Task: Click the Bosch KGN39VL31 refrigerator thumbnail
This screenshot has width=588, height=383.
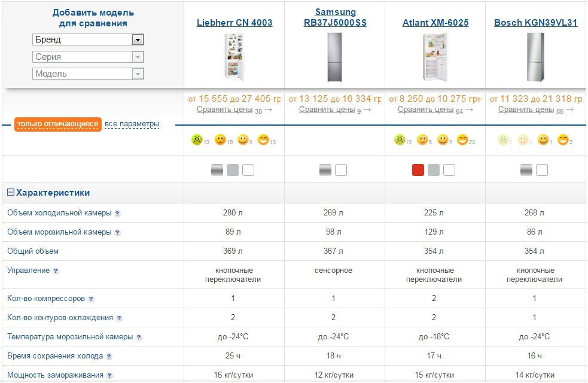Action: [535, 57]
